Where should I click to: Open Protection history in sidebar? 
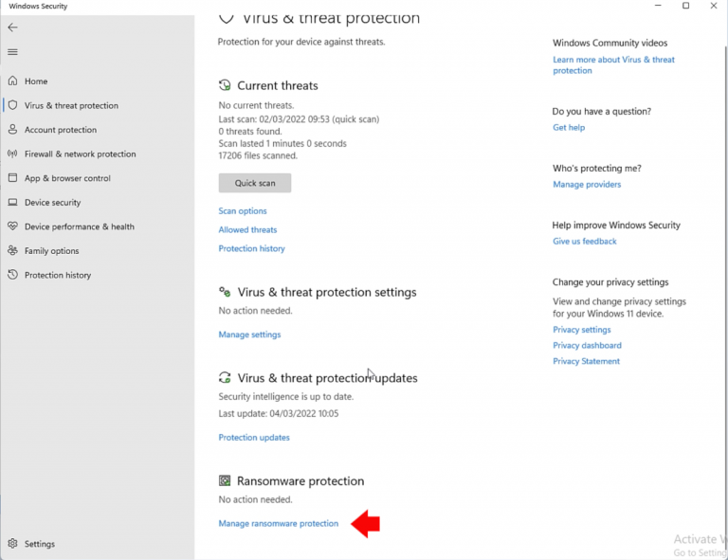point(58,275)
